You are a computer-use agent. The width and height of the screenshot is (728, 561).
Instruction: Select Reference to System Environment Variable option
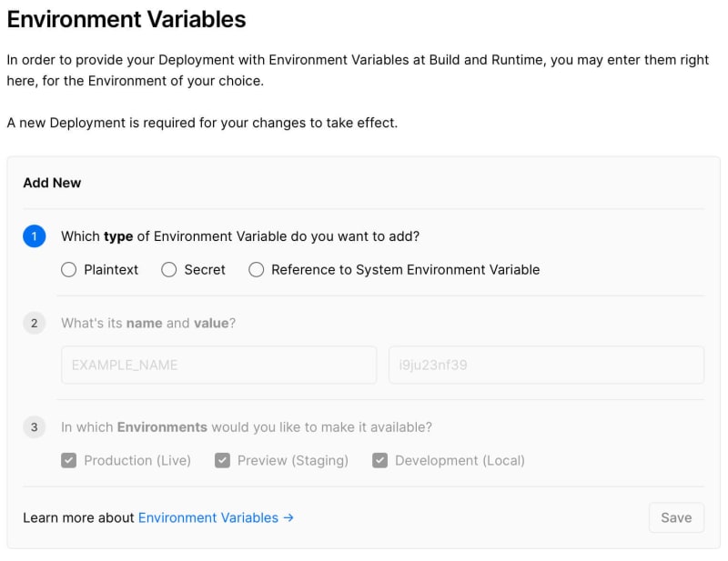[x=257, y=270]
